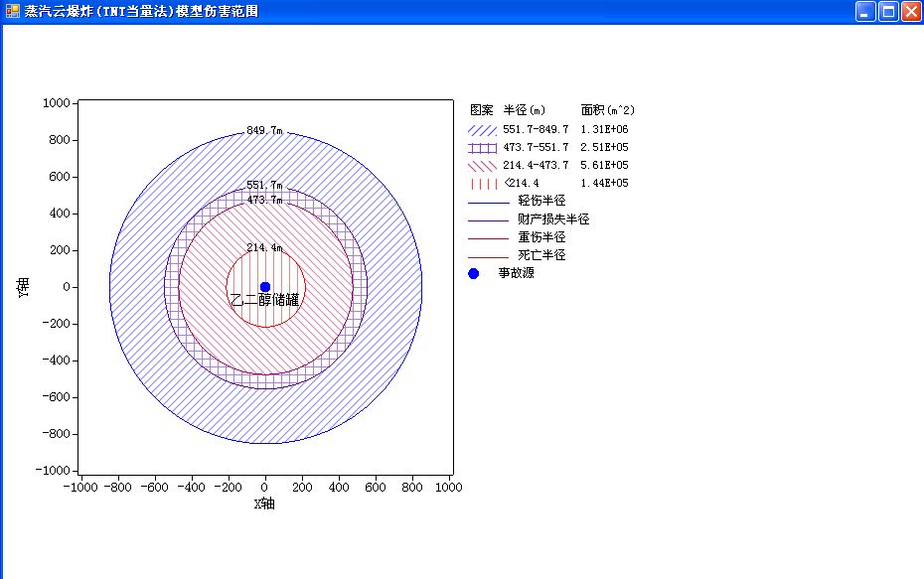Click the 面积(m^2) legend column header
The image size is (924, 579).
tap(607, 110)
